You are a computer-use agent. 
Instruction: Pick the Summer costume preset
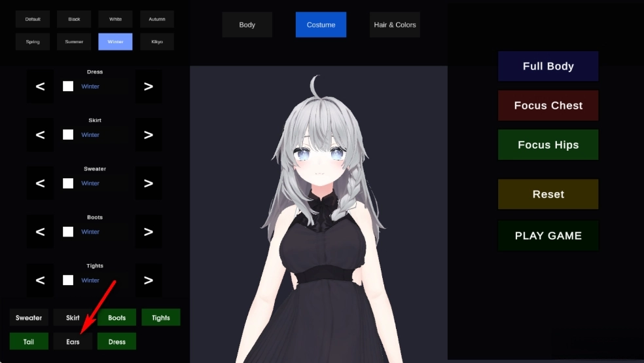(74, 42)
